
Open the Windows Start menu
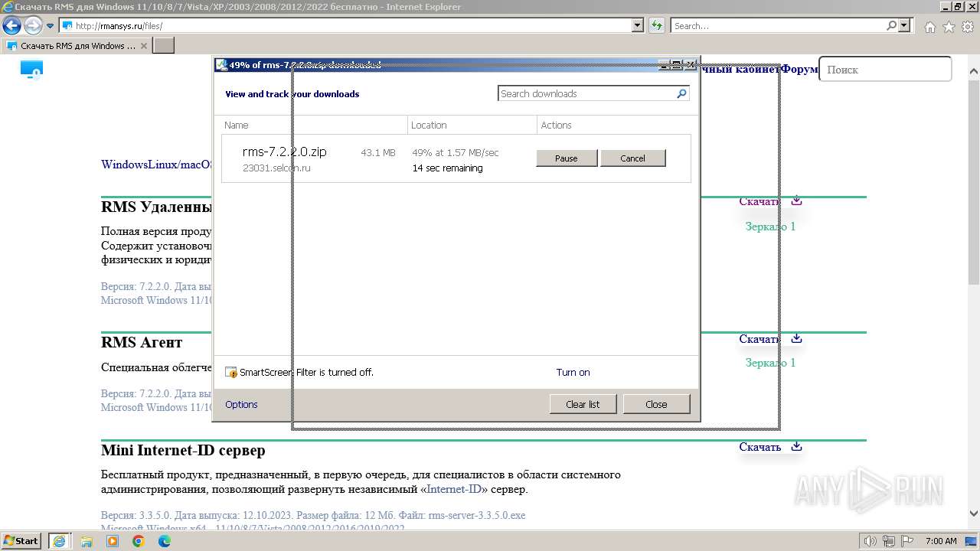tap(21, 540)
